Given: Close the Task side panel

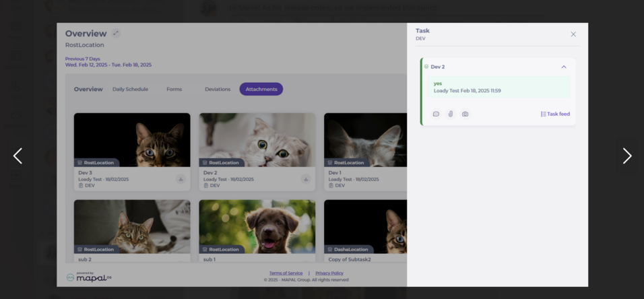Looking at the screenshot, I should pyautogui.click(x=573, y=34).
